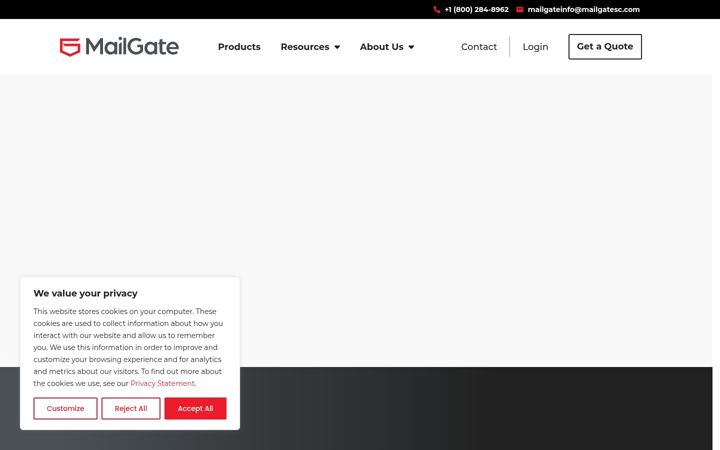Open the mailgateinfo@mailgatesc.com email link
This screenshot has height=450, width=720.
[584, 10]
